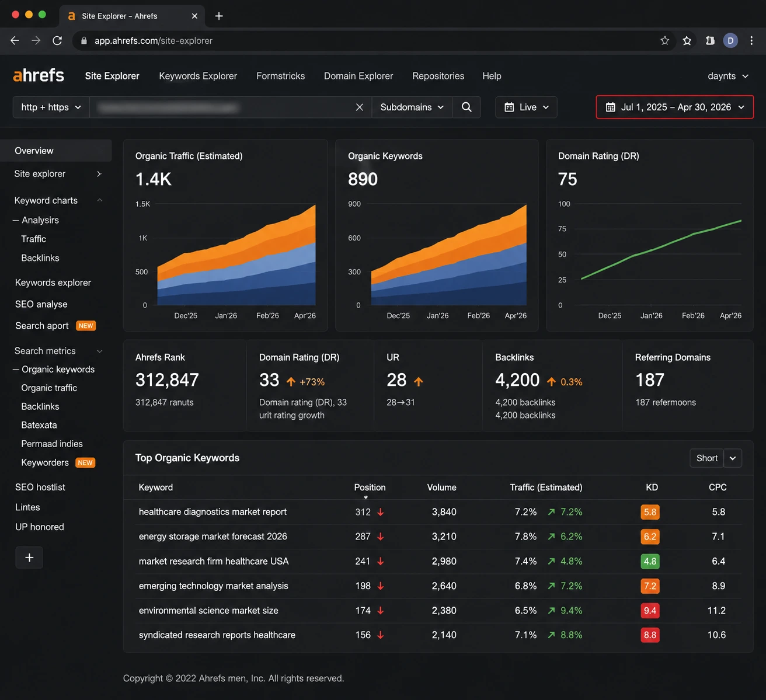The width and height of the screenshot is (766, 700).
Task: Click keyword energy storage market forecast 2026
Action: tap(213, 537)
